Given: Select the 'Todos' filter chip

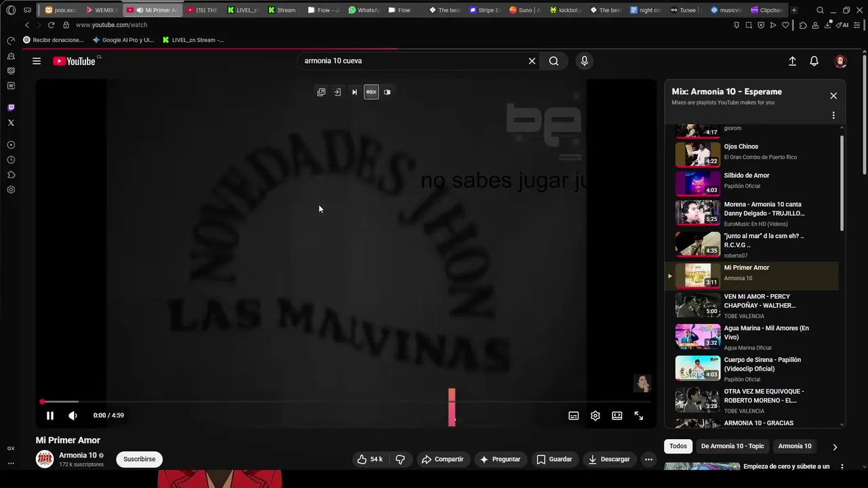Looking at the screenshot, I should pyautogui.click(x=678, y=446).
